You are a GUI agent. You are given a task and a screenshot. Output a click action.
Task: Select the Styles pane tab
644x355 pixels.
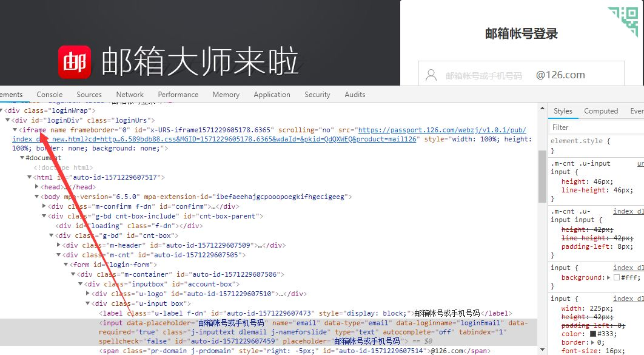click(x=563, y=111)
